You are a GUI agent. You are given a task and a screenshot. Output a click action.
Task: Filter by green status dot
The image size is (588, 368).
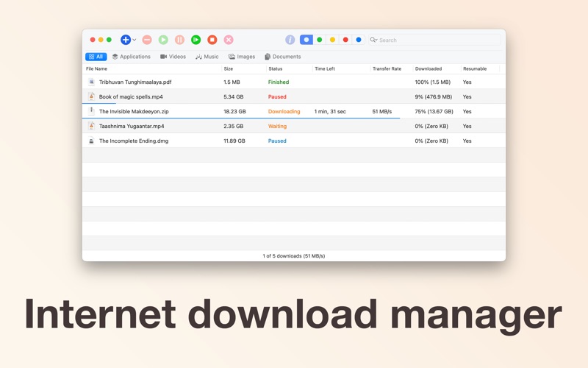click(320, 40)
